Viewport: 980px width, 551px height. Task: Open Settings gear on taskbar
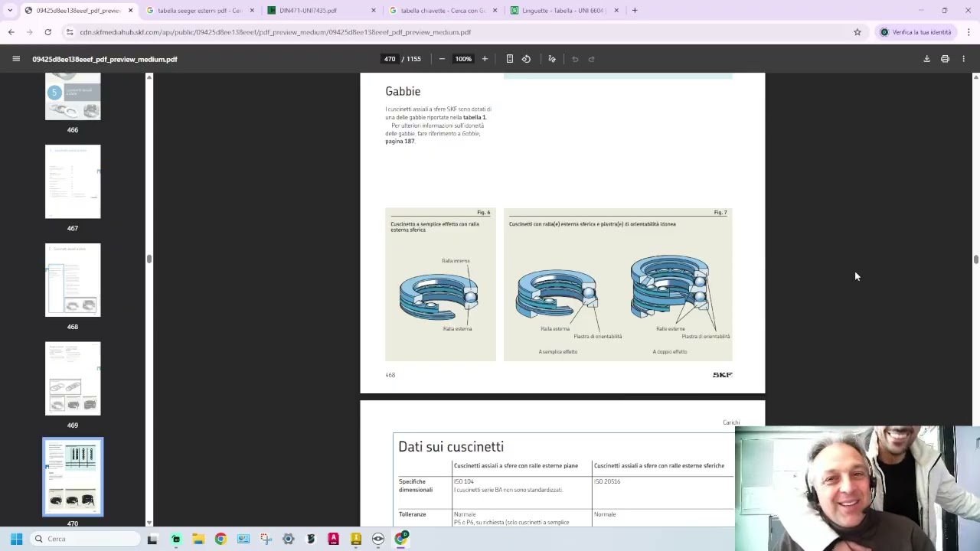[x=288, y=539]
